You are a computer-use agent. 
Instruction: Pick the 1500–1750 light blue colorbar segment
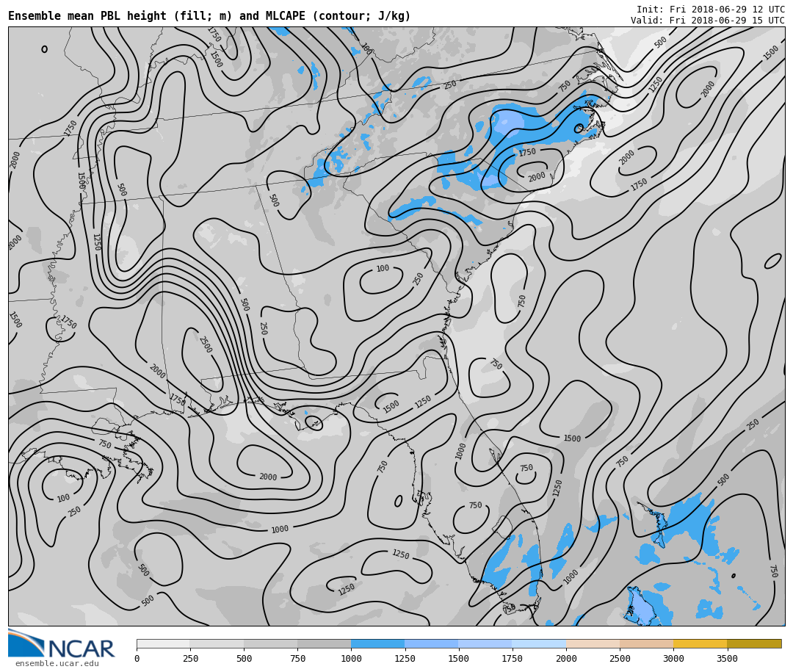485,643
